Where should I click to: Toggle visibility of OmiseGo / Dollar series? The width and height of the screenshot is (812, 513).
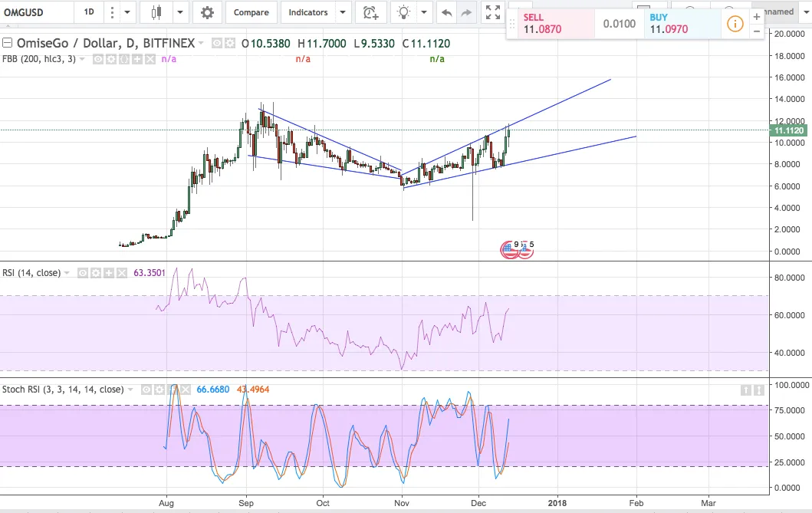pyautogui.click(x=217, y=44)
